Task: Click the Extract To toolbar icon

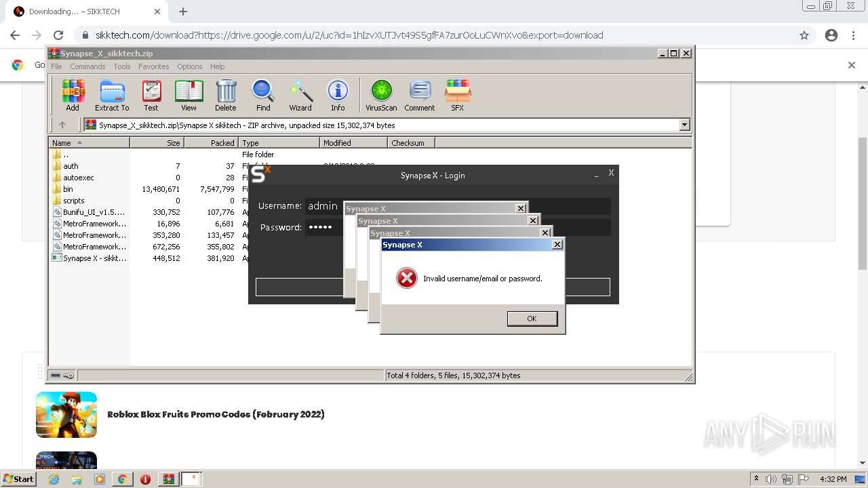Action: pyautogui.click(x=112, y=96)
